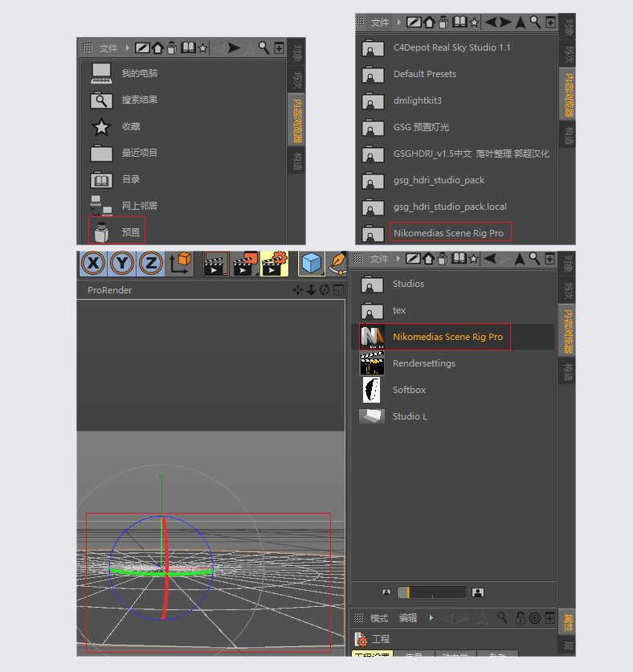Open the ProRender viewport menu

[x=109, y=290]
